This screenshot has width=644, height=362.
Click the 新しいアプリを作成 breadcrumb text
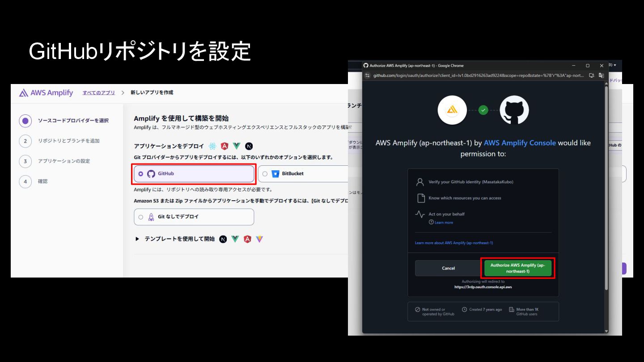tap(152, 93)
